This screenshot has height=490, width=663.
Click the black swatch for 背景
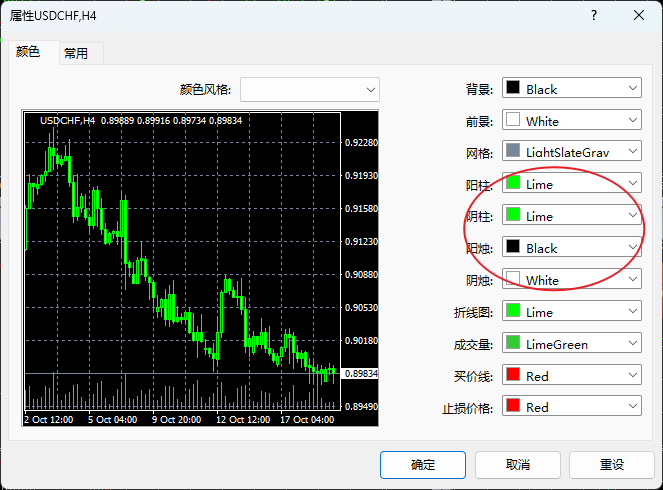(513, 88)
